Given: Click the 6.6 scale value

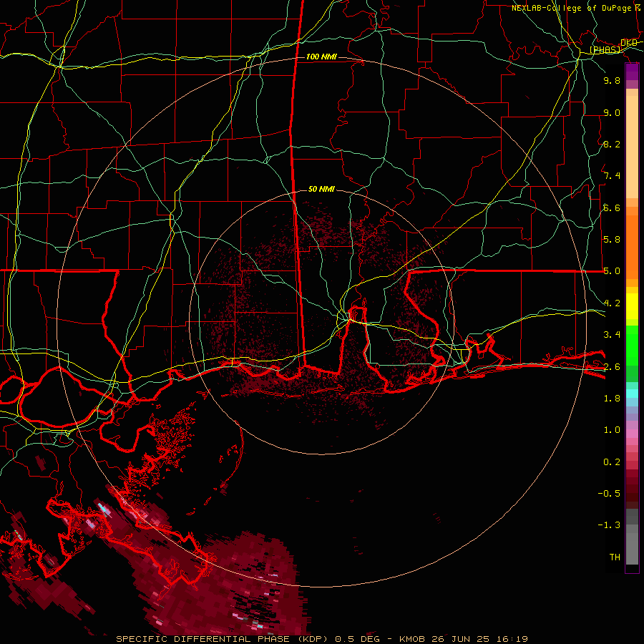Looking at the screenshot, I should (x=612, y=208).
